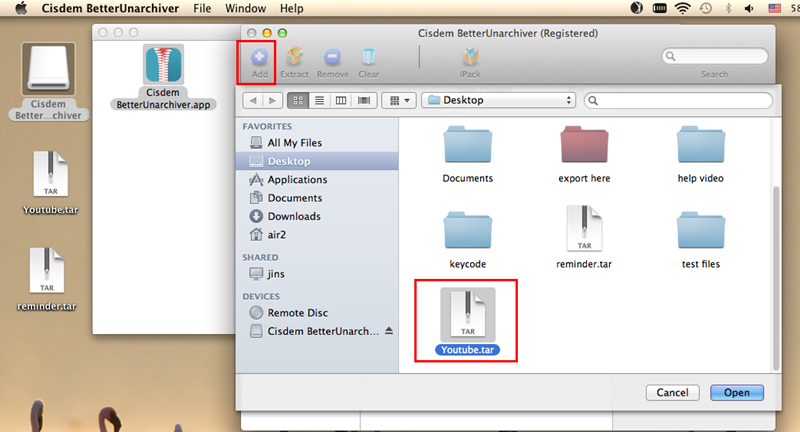Click the Remove toolbar icon
Image resolution: width=800 pixels, height=432 pixels.
[333, 63]
